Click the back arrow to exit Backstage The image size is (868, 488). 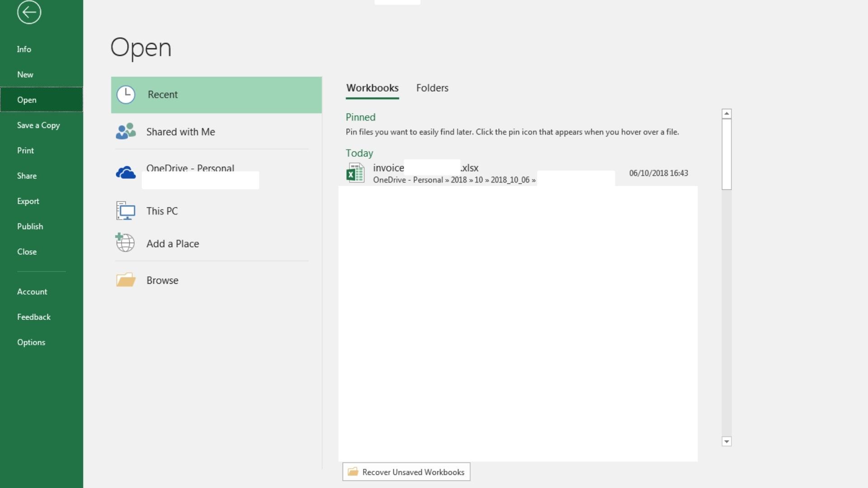click(x=29, y=12)
